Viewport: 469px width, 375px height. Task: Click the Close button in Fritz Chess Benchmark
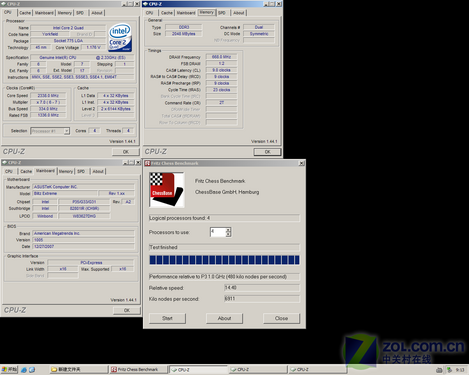pyautogui.click(x=281, y=318)
